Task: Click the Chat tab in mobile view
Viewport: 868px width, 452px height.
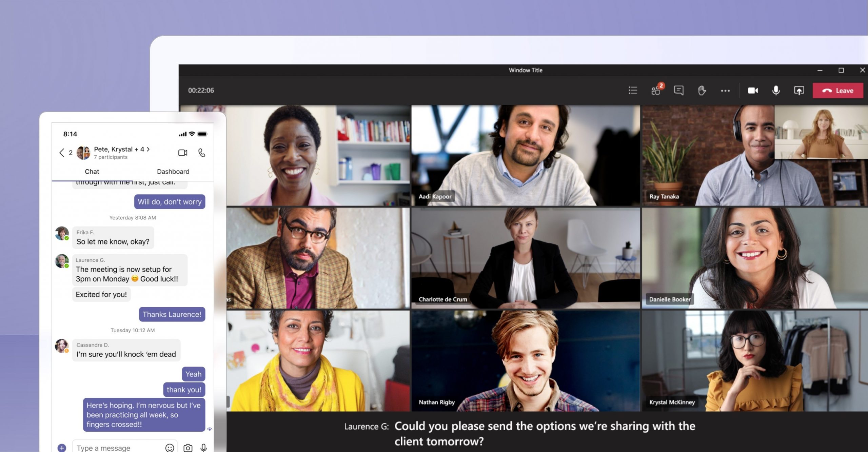Action: [91, 171]
